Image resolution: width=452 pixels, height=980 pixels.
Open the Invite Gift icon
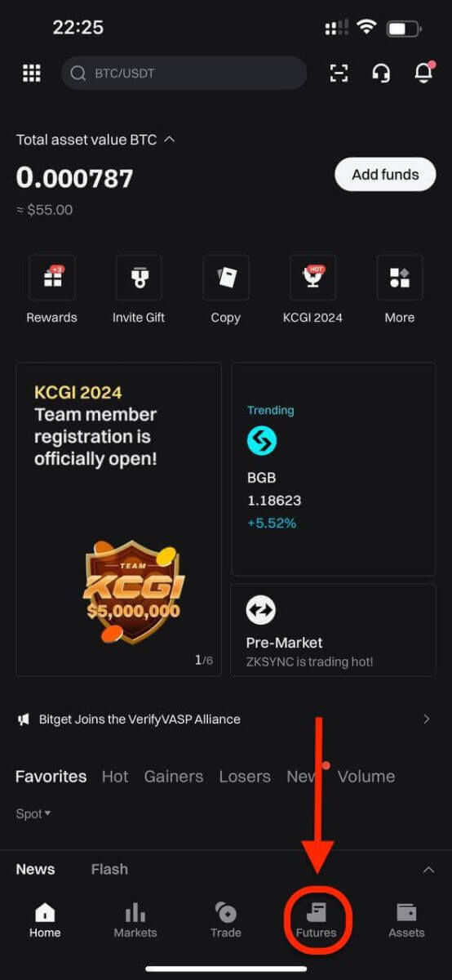(139, 278)
